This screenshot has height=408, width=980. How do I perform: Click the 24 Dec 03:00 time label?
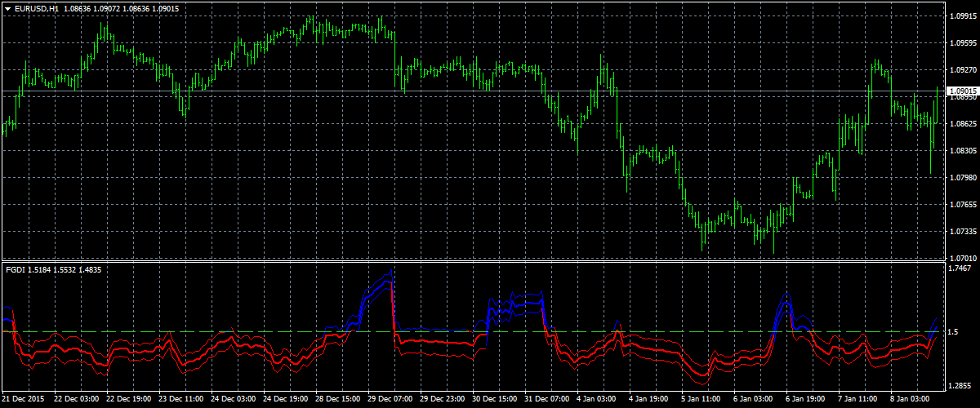click(x=234, y=400)
